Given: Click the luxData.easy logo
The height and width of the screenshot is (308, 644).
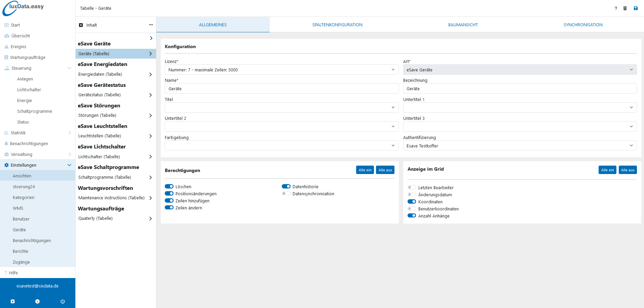Looking at the screenshot, I should (x=23, y=8).
